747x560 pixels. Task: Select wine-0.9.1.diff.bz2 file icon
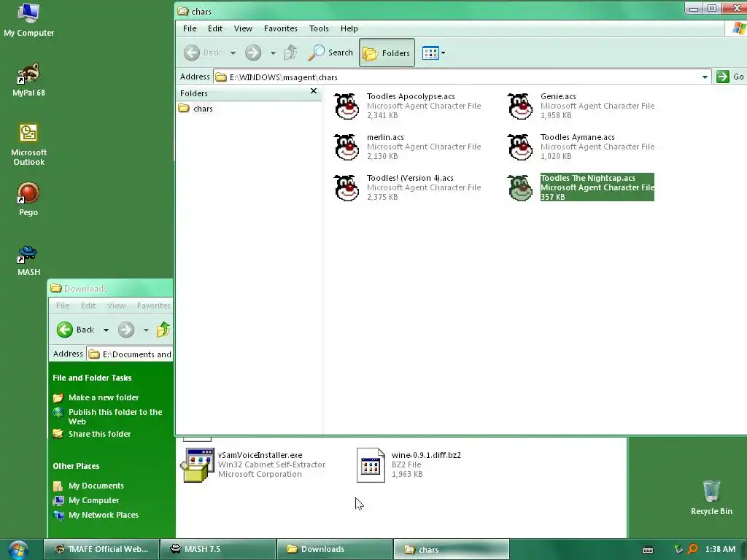pyautogui.click(x=371, y=465)
